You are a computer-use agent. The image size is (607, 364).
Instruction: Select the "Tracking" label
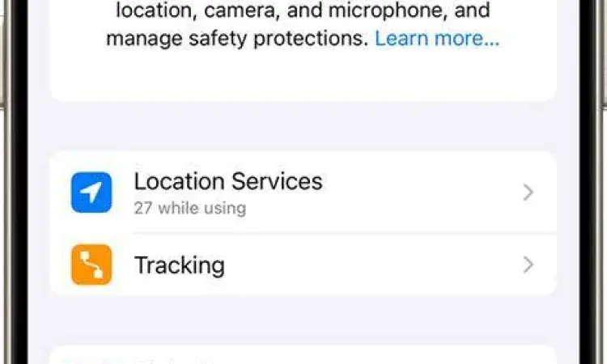179,265
